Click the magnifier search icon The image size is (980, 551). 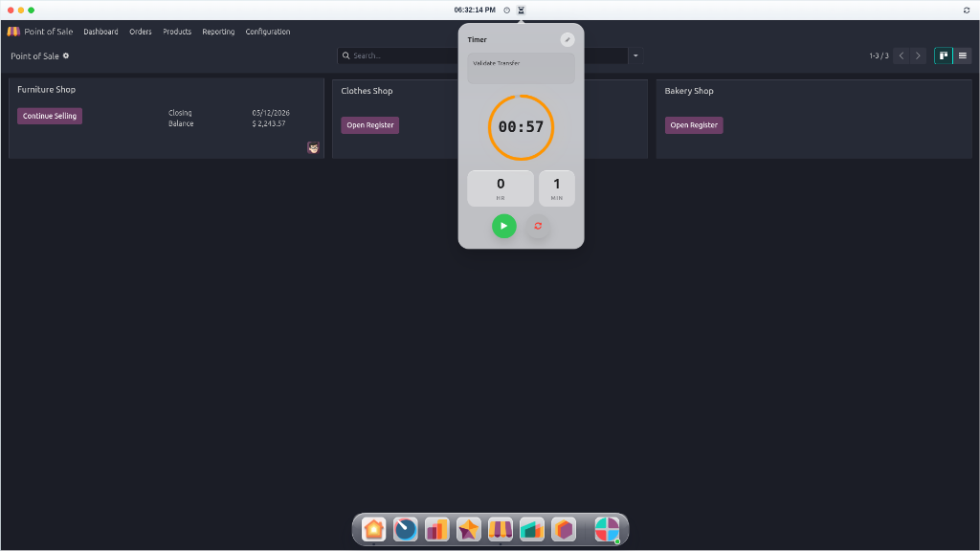tap(345, 55)
